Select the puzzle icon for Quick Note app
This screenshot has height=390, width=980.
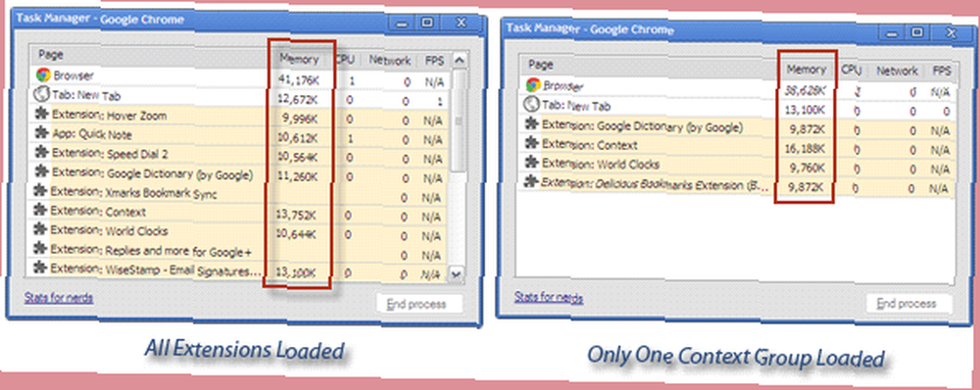[42, 134]
